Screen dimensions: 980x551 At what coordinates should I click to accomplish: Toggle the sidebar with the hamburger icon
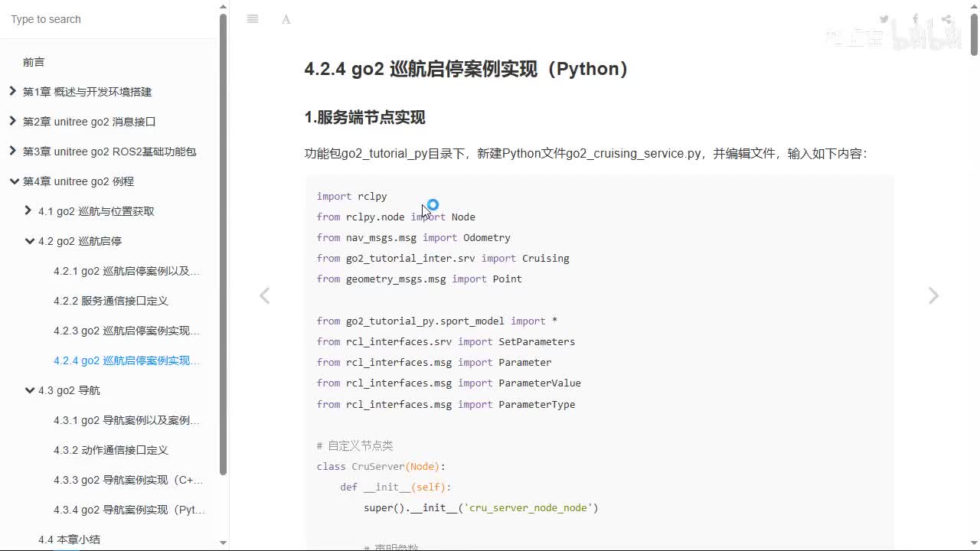[x=253, y=19]
